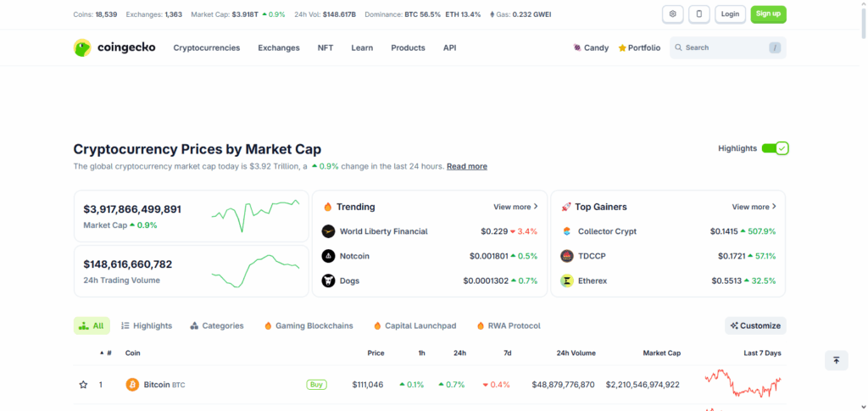Click the slash shortcut key badge
Image resolution: width=868 pixels, height=411 pixels.
[x=775, y=48]
